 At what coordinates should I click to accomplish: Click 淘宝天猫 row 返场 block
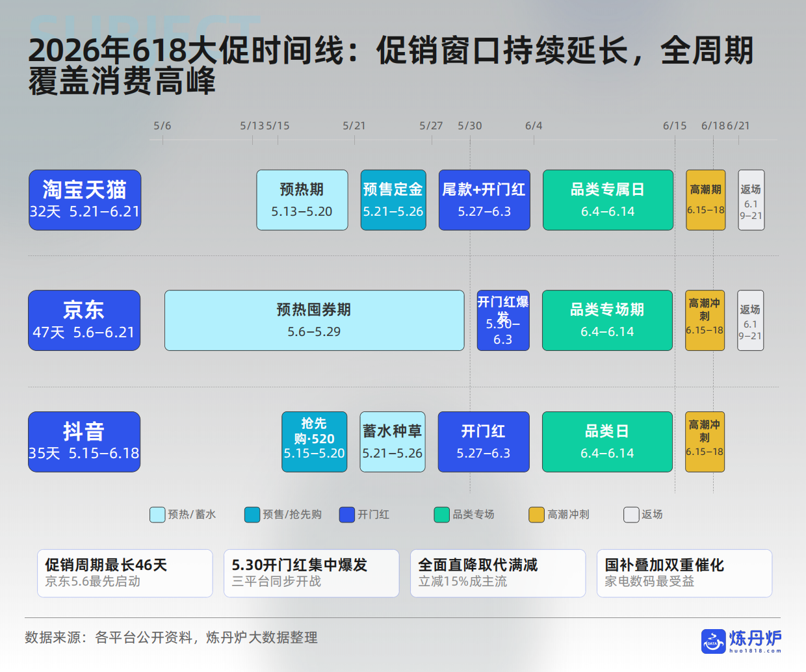tap(751, 200)
